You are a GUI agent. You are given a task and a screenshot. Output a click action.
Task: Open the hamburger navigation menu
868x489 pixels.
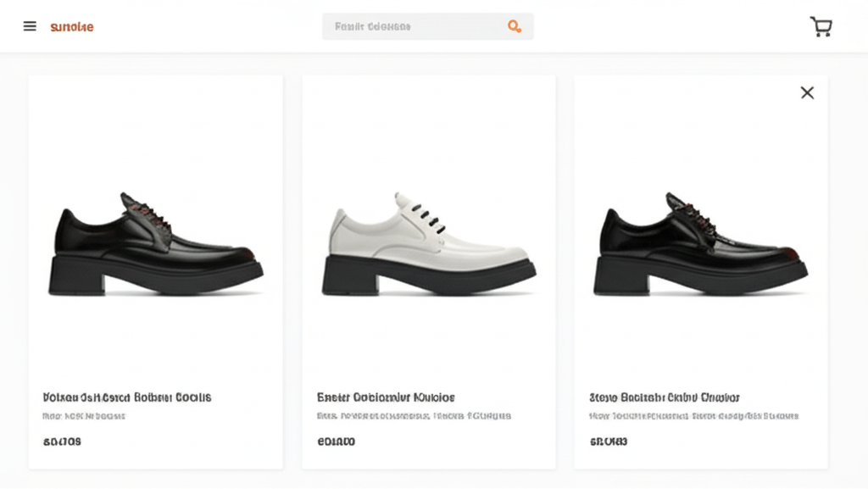point(30,25)
